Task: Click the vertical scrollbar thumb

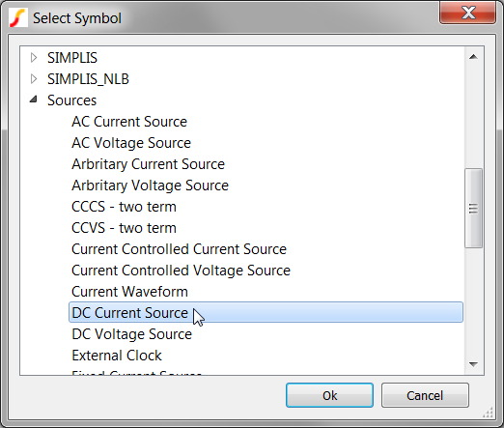Action: [x=473, y=209]
